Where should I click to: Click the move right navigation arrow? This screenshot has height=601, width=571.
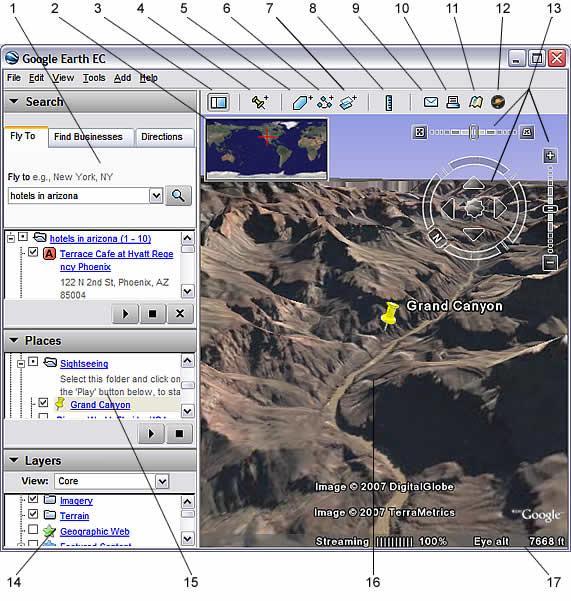click(500, 209)
